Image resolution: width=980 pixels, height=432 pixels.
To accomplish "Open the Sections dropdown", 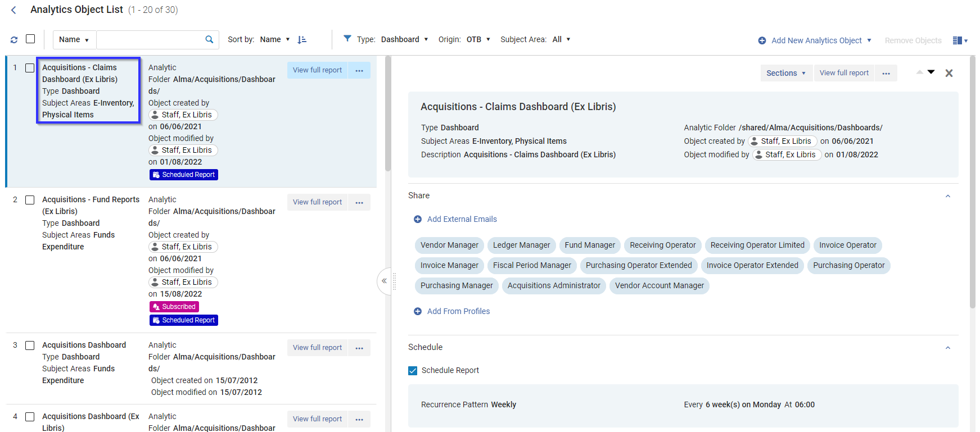I will coord(787,73).
